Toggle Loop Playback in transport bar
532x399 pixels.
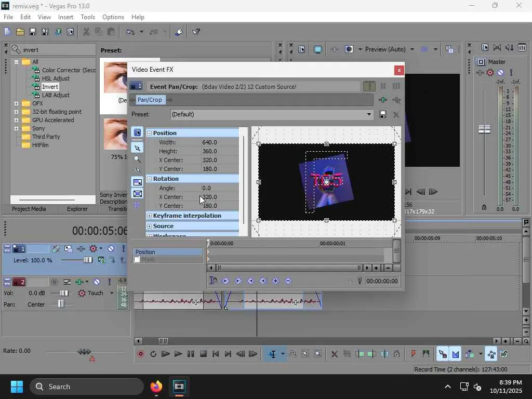153,354
